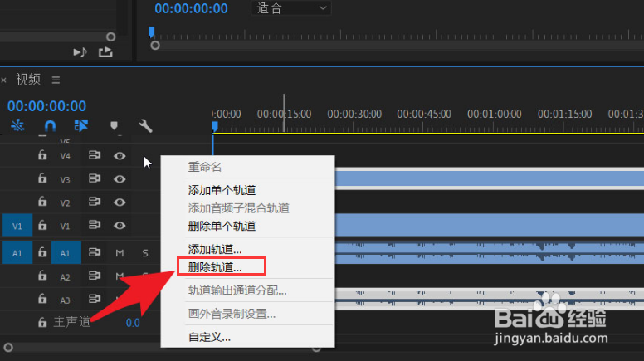Toggle sync lock for V2 track

point(95,202)
